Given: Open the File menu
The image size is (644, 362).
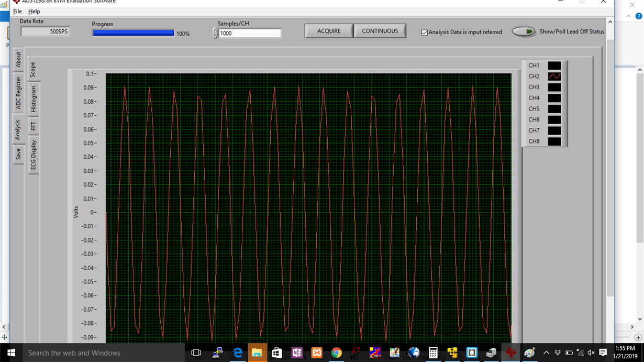Looking at the screenshot, I should tap(17, 11).
